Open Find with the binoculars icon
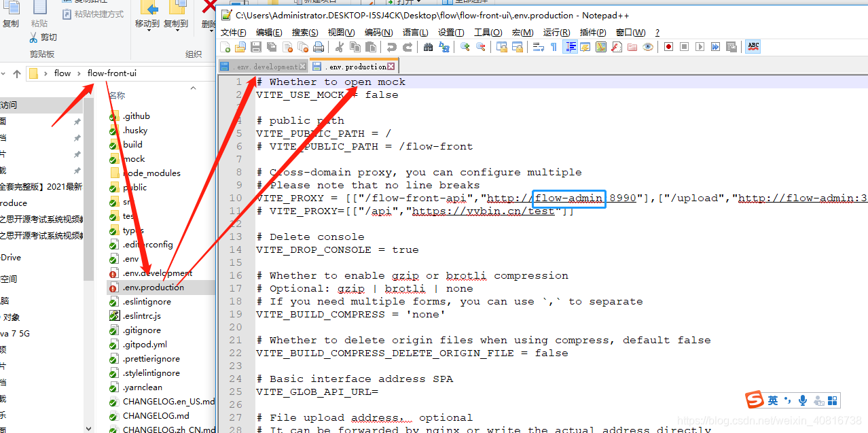The image size is (868, 433). click(428, 47)
